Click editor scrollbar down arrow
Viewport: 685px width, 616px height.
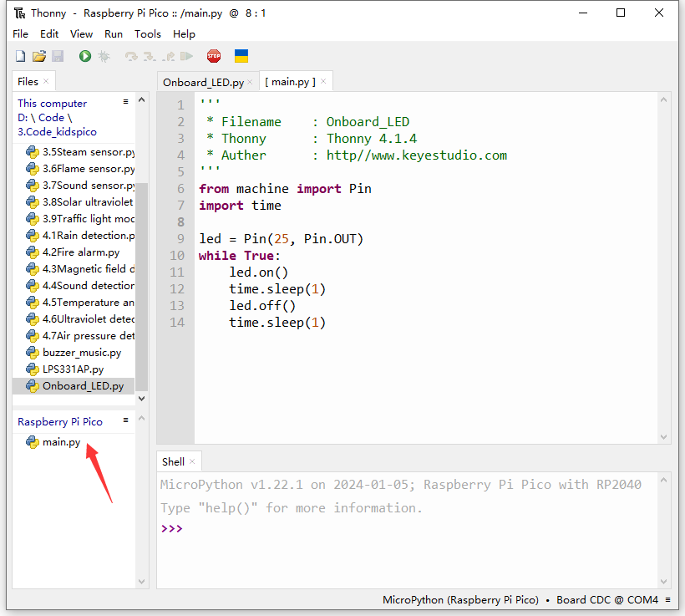tap(663, 437)
